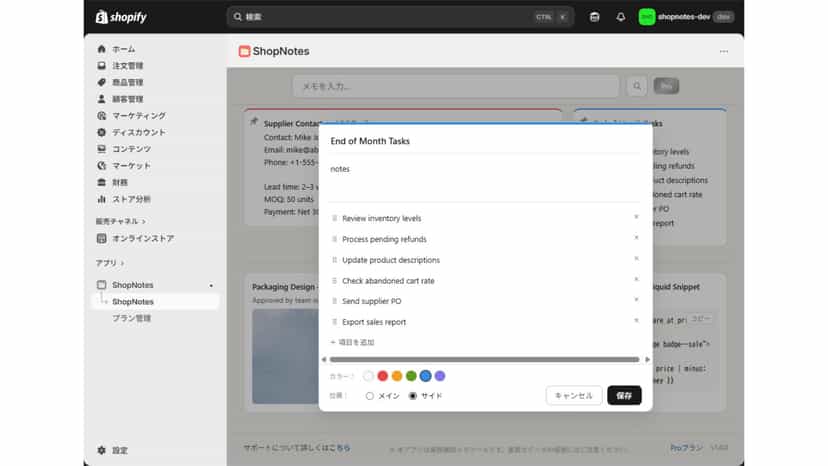
Task: Grab handle for Review inventory levels
Action: (x=334, y=218)
